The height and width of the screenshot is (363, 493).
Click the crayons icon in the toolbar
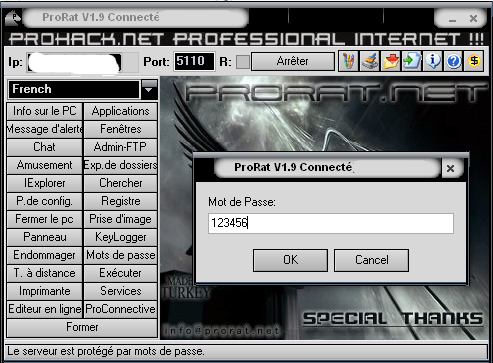click(x=349, y=61)
